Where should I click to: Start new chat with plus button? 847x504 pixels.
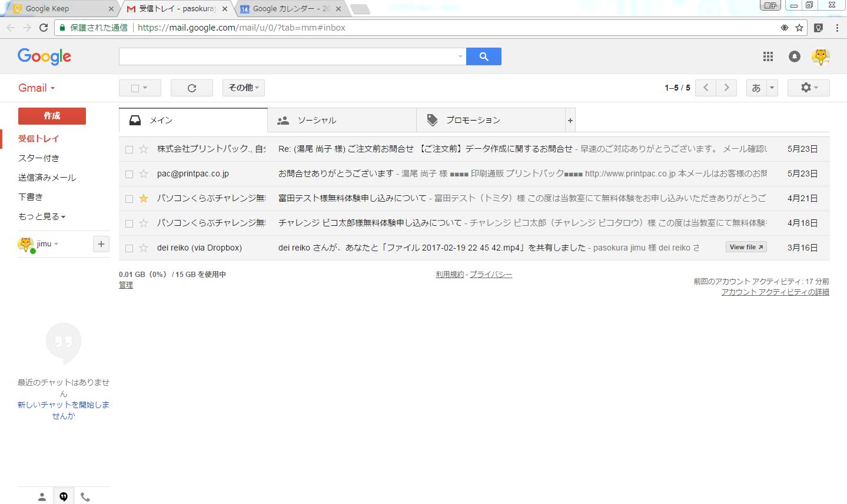[101, 244]
